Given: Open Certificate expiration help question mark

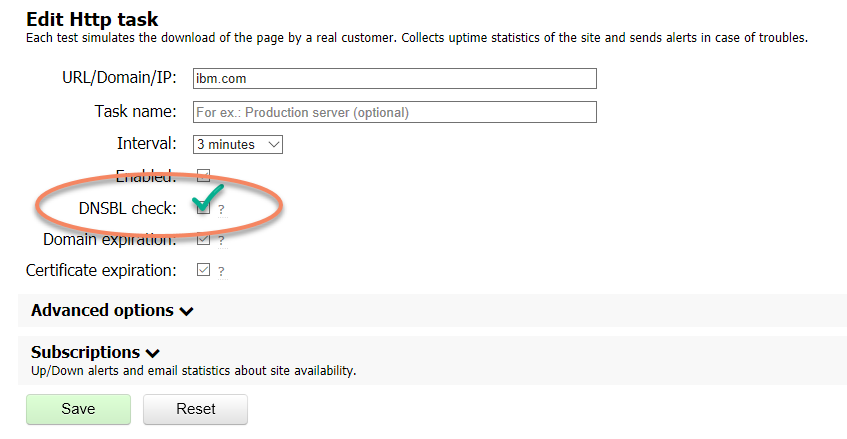Looking at the screenshot, I should (x=221, y=271).
